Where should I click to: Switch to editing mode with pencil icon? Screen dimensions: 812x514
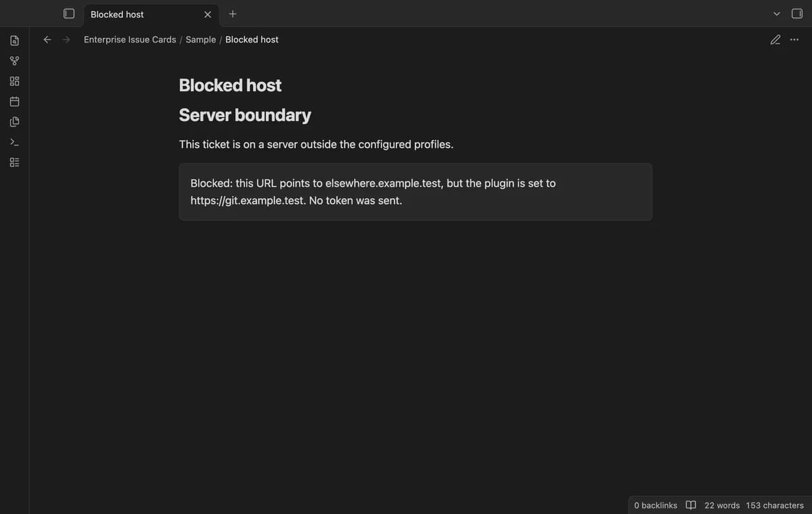coord(775,40)
